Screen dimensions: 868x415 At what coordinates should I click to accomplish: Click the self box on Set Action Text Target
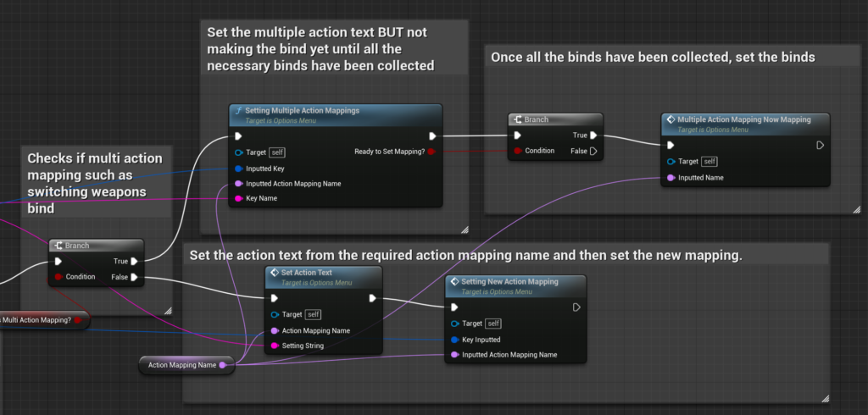tap(313, 314)
